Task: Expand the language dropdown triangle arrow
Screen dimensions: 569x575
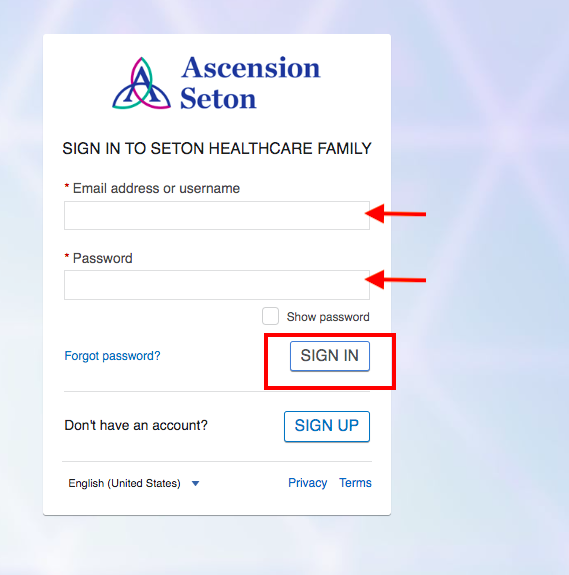Action: pos(195,483)
